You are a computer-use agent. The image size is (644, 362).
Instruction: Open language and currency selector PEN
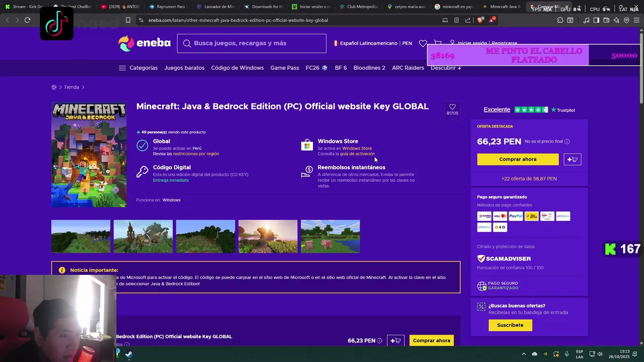point(373,43)
